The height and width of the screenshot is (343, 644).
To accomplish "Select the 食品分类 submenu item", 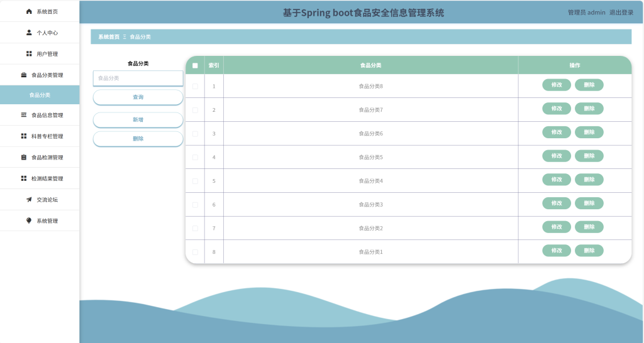I will (x=40, y=95).
